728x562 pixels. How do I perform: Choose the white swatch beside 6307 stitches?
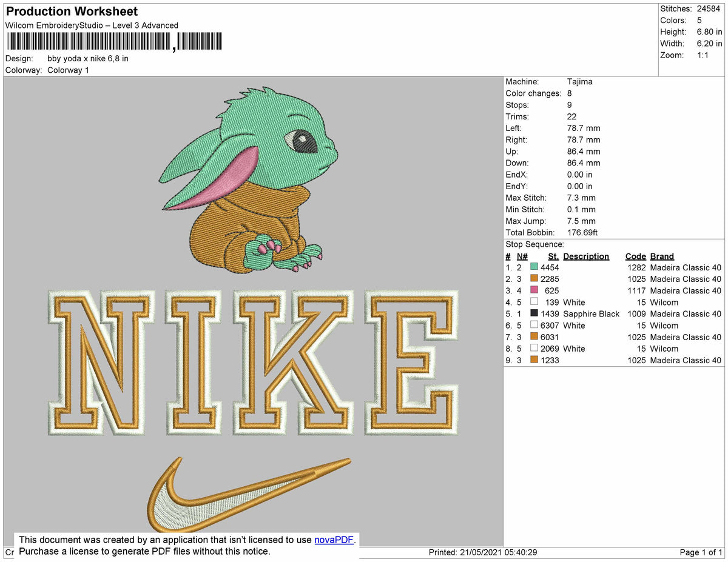coord(534,326)
